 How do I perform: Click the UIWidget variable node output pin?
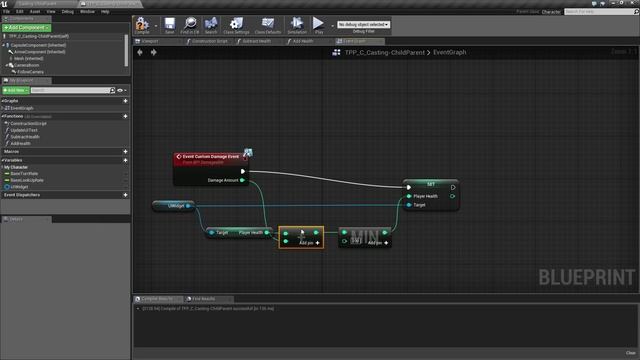coord(188,206)
